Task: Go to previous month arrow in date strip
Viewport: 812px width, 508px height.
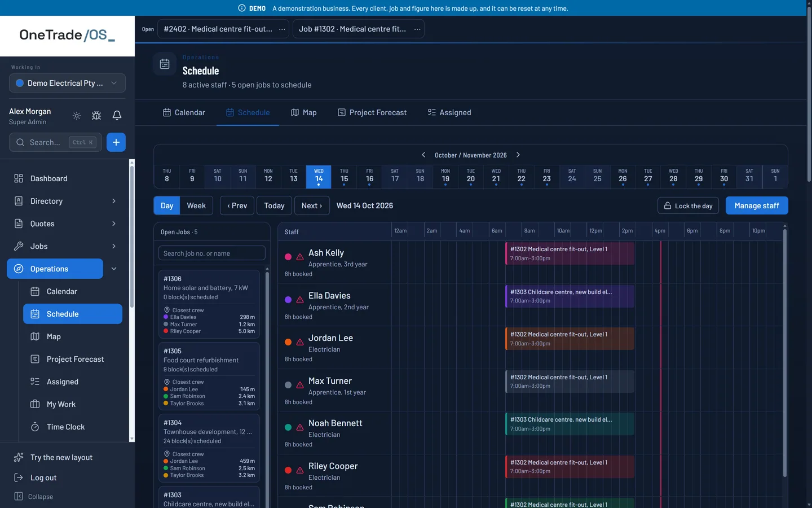Action: point(423,155)
